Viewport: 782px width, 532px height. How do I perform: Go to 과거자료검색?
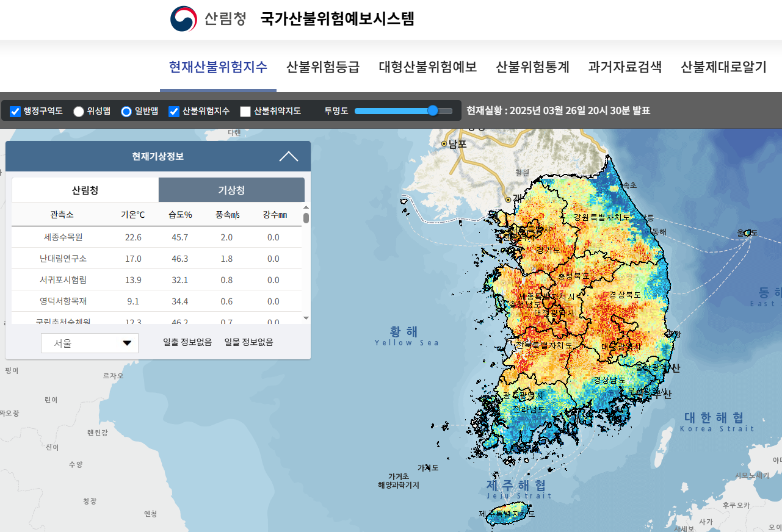(625, 67)
